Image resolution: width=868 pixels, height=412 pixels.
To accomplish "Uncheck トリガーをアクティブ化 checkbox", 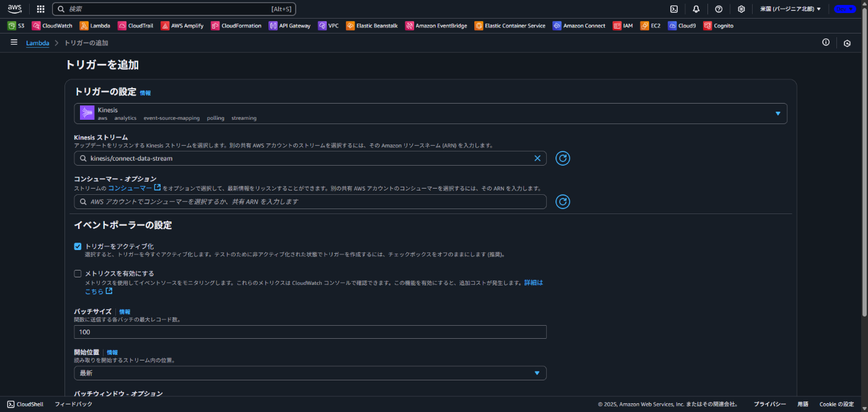I will point(77,246).
